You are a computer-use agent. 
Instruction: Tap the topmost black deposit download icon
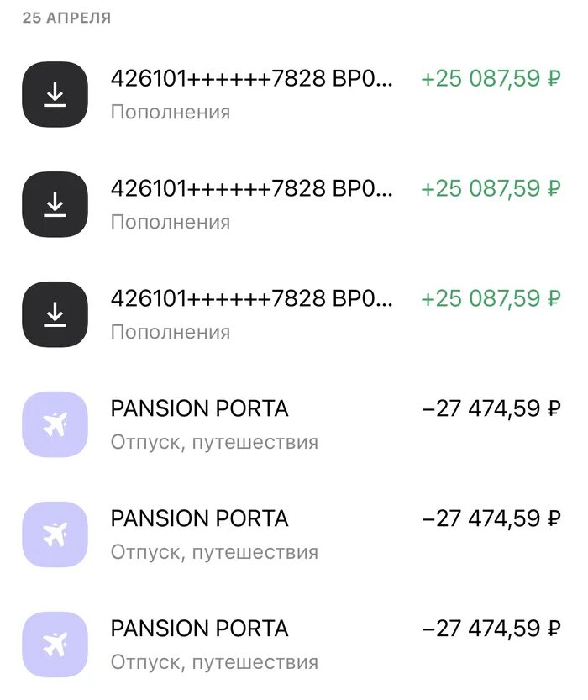[55, 94]
